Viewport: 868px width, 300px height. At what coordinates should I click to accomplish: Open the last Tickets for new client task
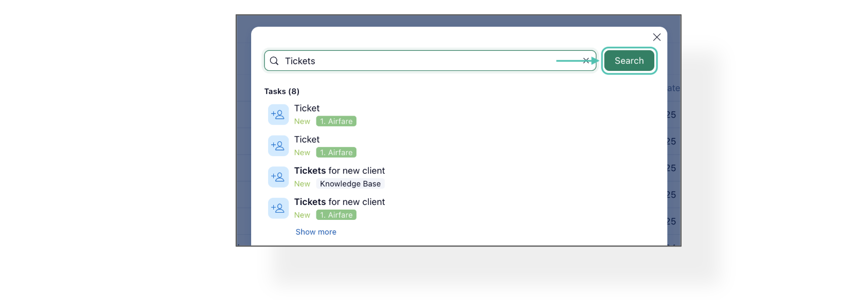pos(339,202)
